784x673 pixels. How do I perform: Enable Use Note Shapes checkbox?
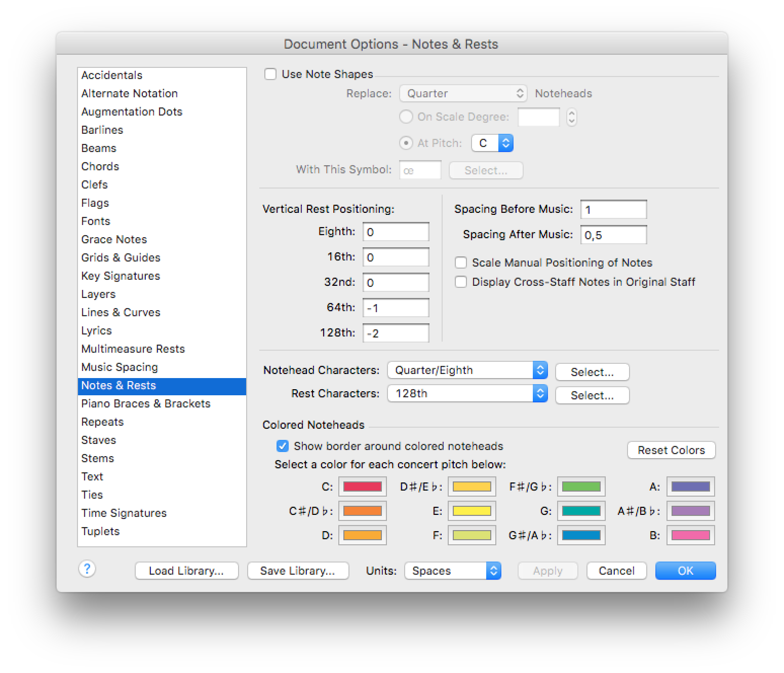pyautogui.click(x=270, y=74)
